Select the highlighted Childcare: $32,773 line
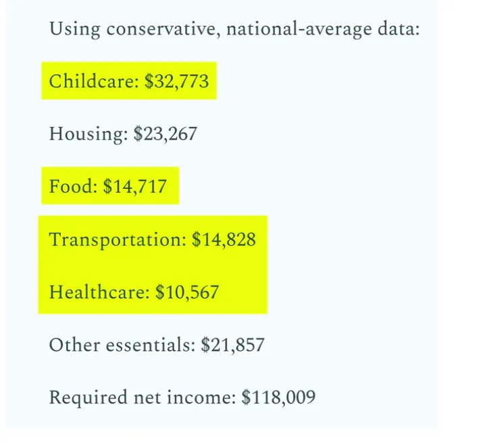487x448 pixels. [x=129, y=81]
